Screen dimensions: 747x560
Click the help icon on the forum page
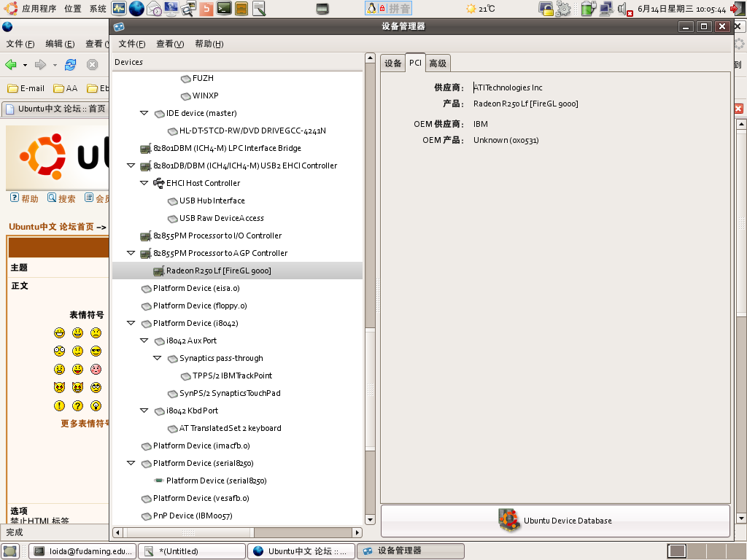[x=15, y=198]
